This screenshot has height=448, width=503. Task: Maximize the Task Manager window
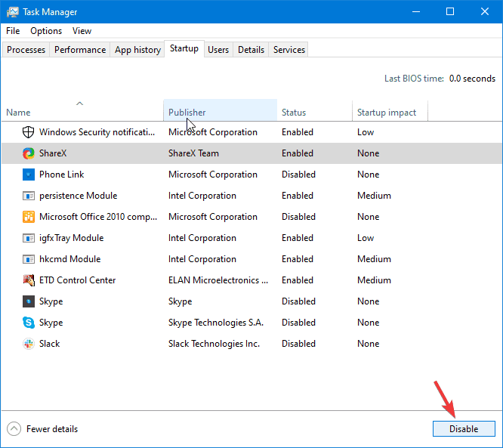click(450, 12)
